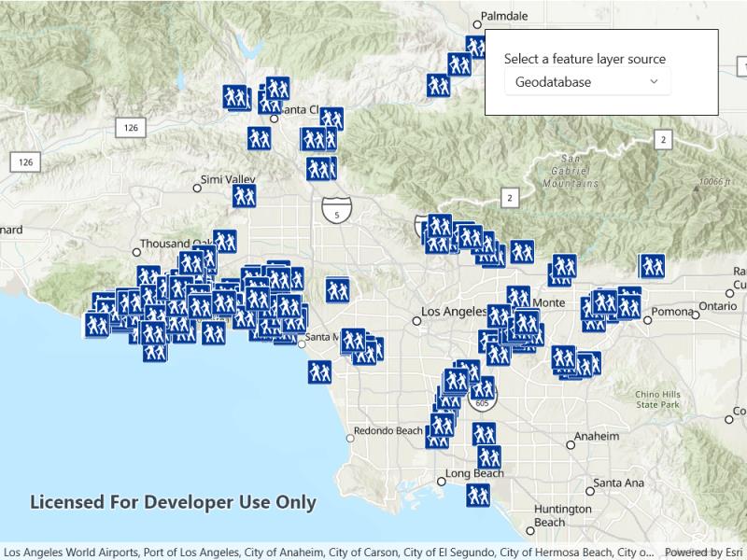Image resolution: width=747 pixels, height=560 pixels.
Task: Click the Pomona city label
Action: point(672,312)
